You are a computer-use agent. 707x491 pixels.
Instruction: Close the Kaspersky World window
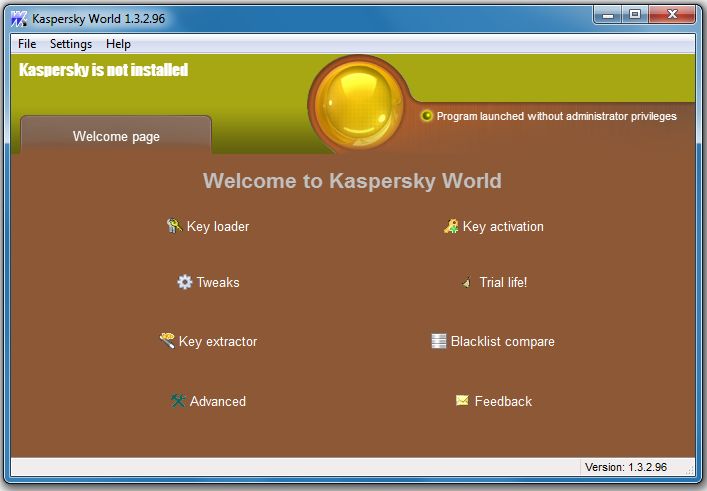tap(672, 15)
